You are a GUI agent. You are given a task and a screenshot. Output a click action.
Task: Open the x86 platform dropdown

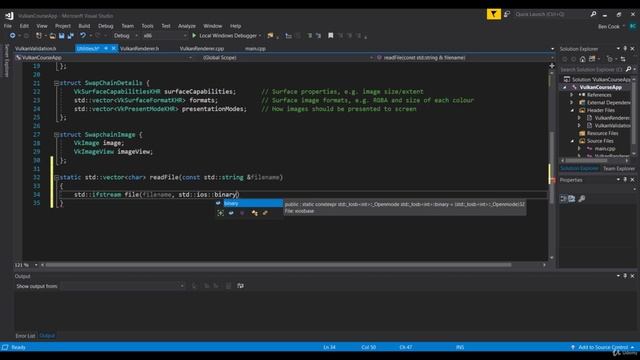(x=165, y=36)
